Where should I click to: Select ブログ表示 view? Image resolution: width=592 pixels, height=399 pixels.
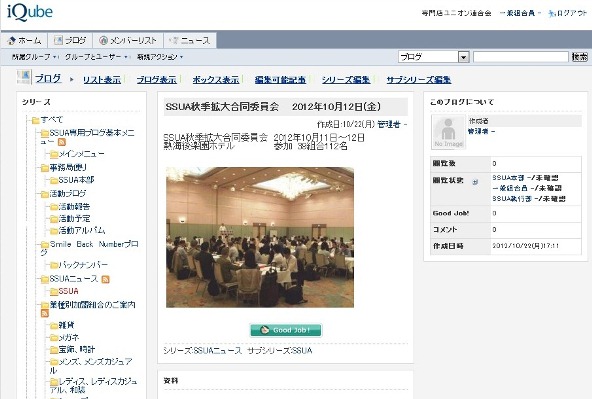pyautogui.click(x=156, y=80)
